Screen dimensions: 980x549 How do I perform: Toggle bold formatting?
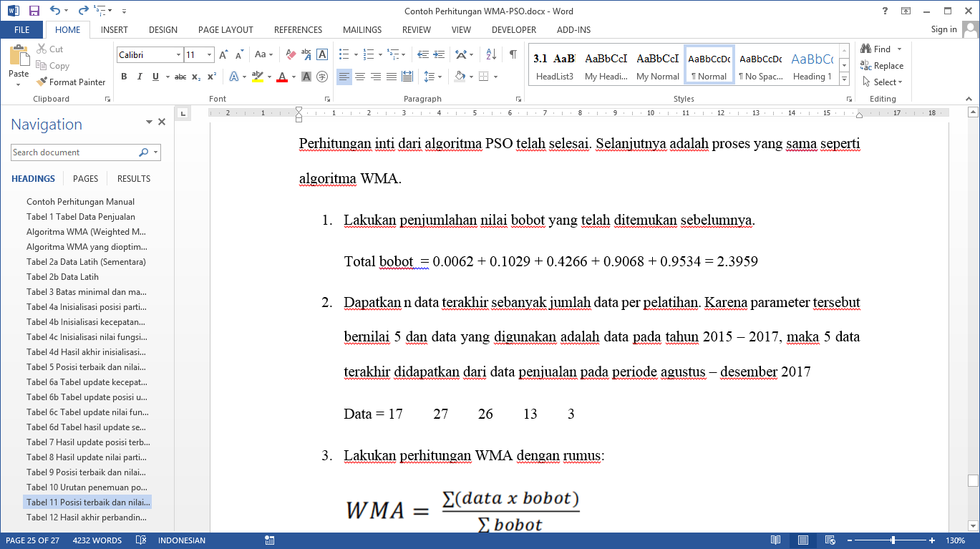124,77
